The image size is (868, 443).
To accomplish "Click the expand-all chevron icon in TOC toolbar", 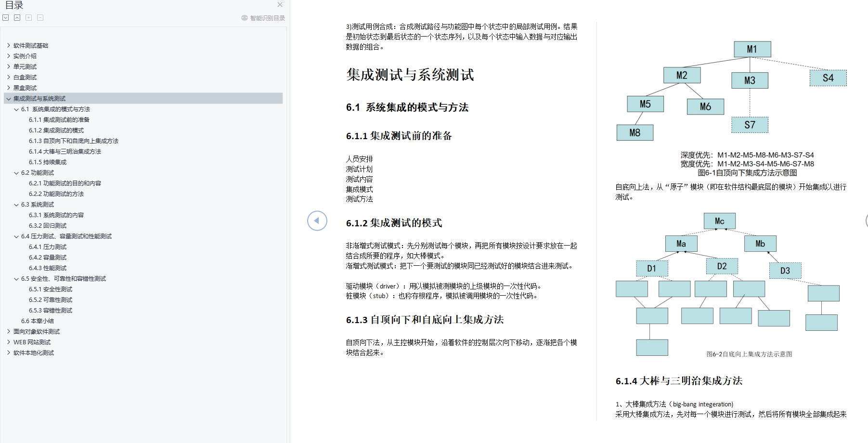I will pos(6,17).
